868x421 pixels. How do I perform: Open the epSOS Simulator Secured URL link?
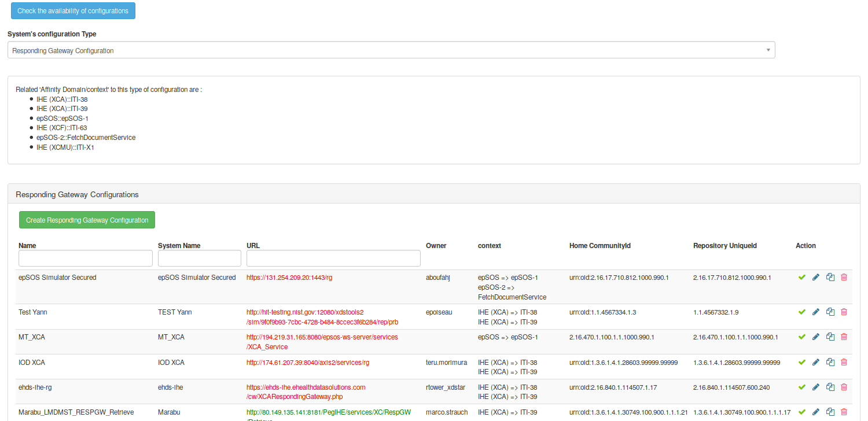coord(289,278)
